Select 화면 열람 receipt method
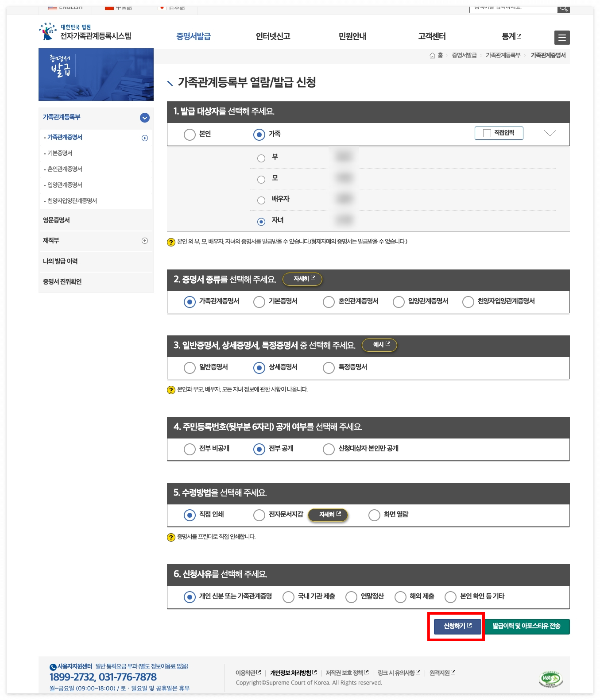This screenshot has width=600, height=700. (x=374, y=515)
